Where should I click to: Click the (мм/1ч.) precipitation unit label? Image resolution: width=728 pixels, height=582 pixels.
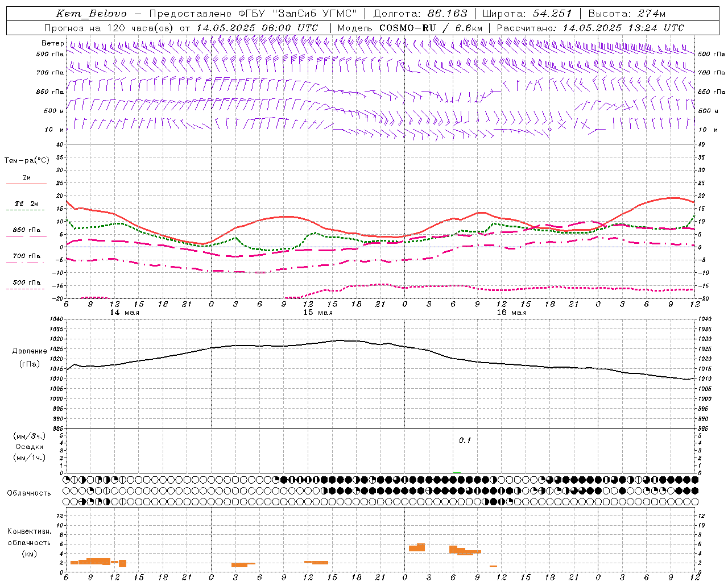(x=30, y=458)
